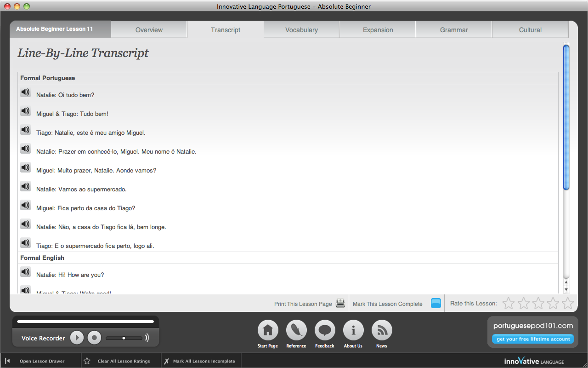The height and width of the screenshot is (368, 588).
Task: Rate this lesson one star
Action: coord(508,303)
